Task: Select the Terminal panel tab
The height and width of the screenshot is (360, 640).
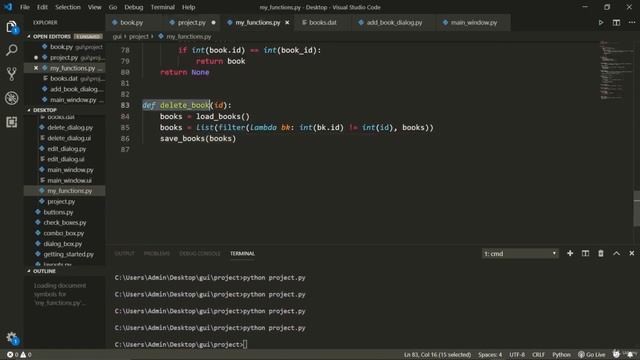Action: [x=242, y=253]
